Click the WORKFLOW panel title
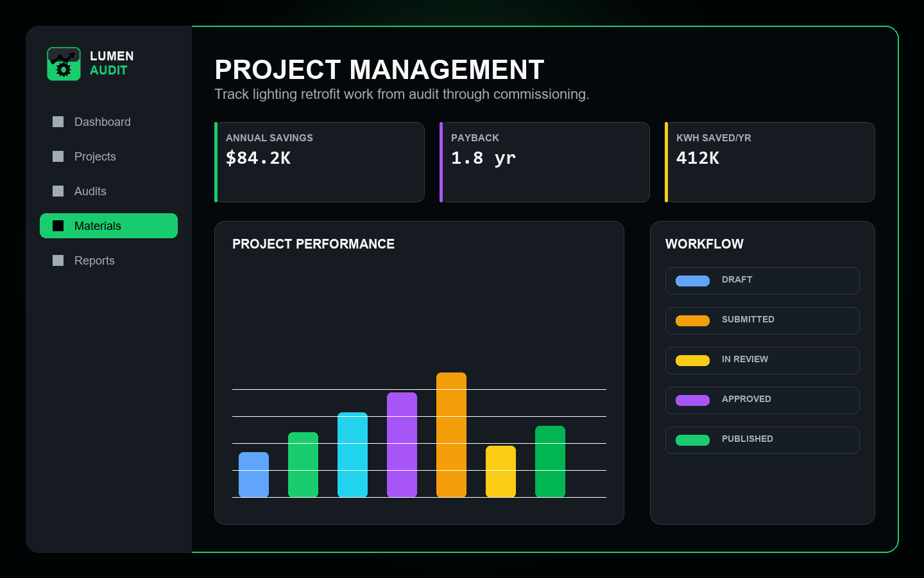Image resolution: width=924 pixels, height=578 pixels. tap(705, 244)
